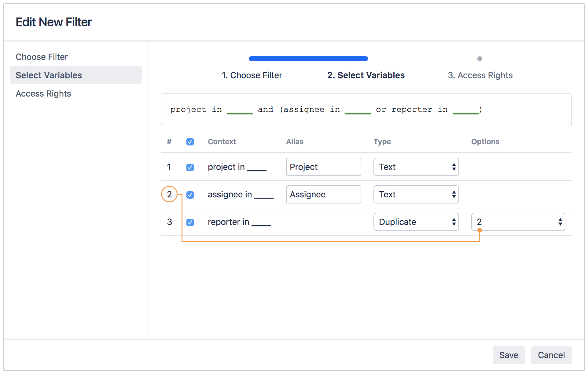Screen dimensions: 588x374
Task: Click the Cancel button
Action: coord(551,355)
